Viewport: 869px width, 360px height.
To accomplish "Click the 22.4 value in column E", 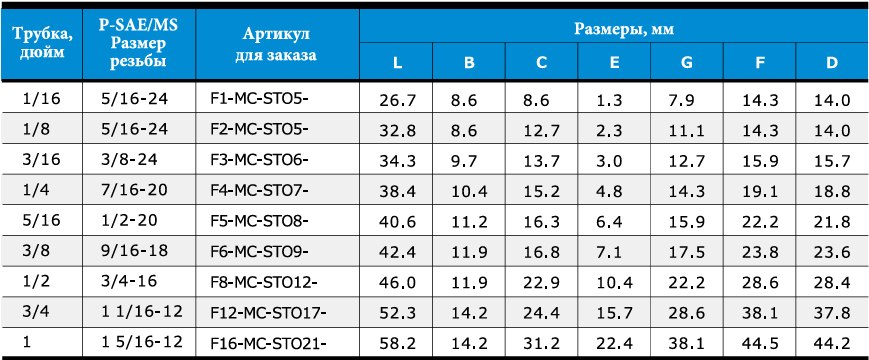I will [615, 344].
